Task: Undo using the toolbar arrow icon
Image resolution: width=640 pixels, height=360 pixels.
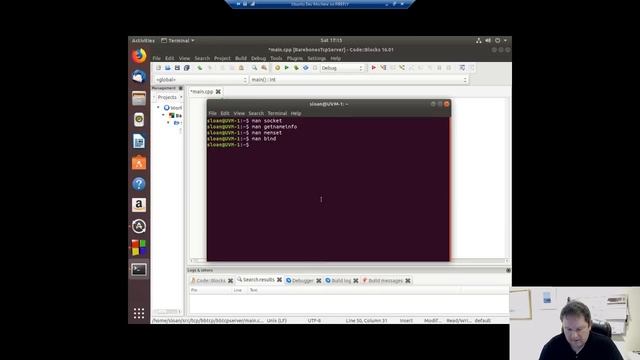Action: tap(200, 68)
